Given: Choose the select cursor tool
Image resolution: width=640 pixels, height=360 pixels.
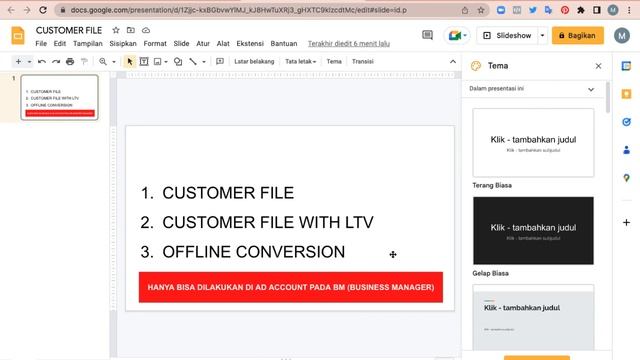Looking at the screenshot, I should (x=130, y=62).
